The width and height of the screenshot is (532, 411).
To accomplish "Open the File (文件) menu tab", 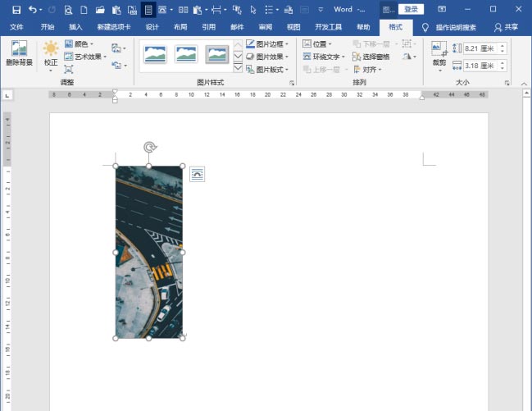I will [16, 27].
